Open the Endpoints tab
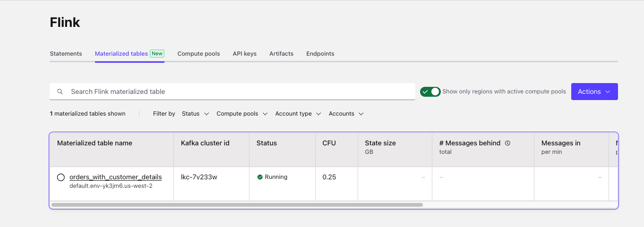The image size is (644, 227). 320,54
